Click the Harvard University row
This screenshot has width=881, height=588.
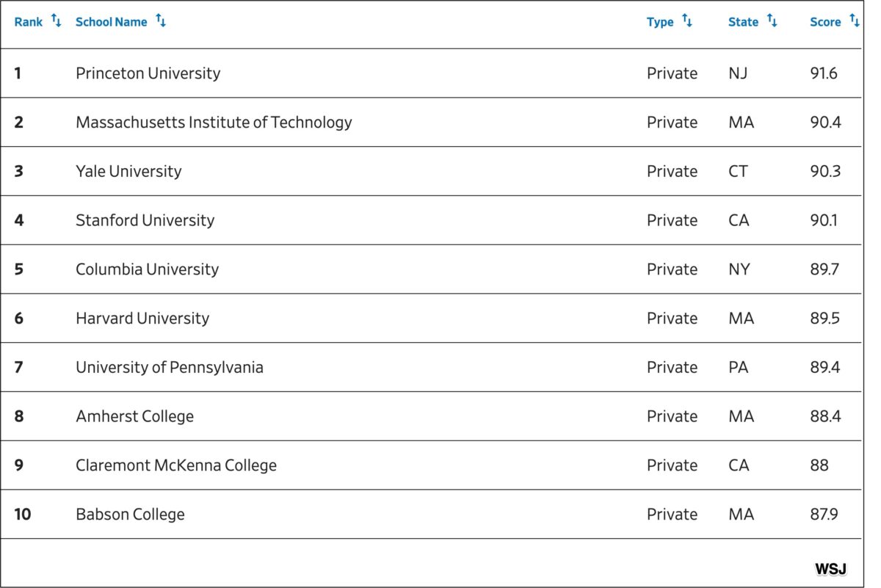point(142,318)
